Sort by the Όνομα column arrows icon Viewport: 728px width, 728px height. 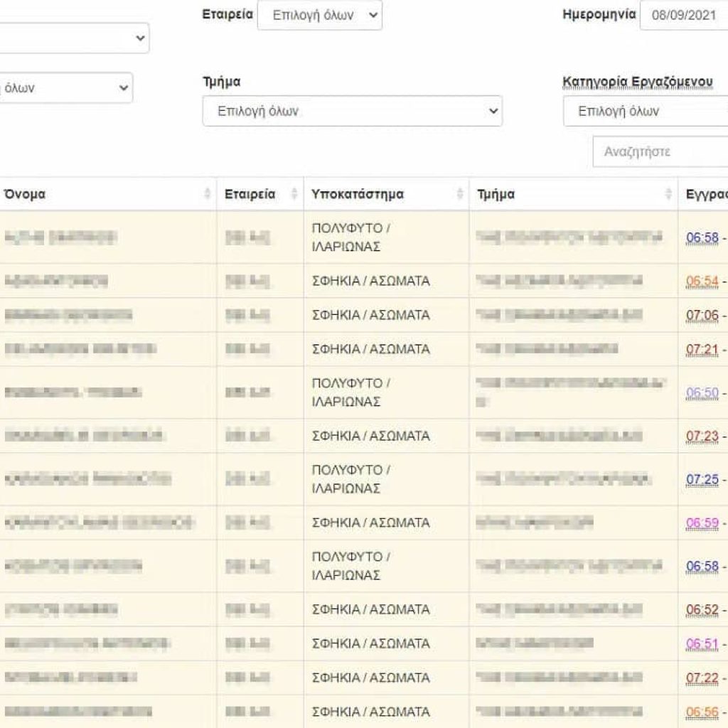(x=207, y=193)
